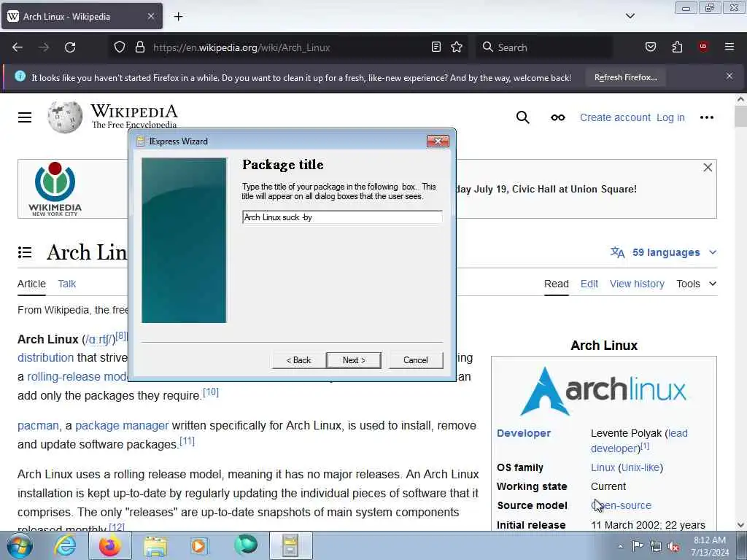Open the Firefox extensions puzzle icon
Screen dimensions: 747x560
[677, 47]
